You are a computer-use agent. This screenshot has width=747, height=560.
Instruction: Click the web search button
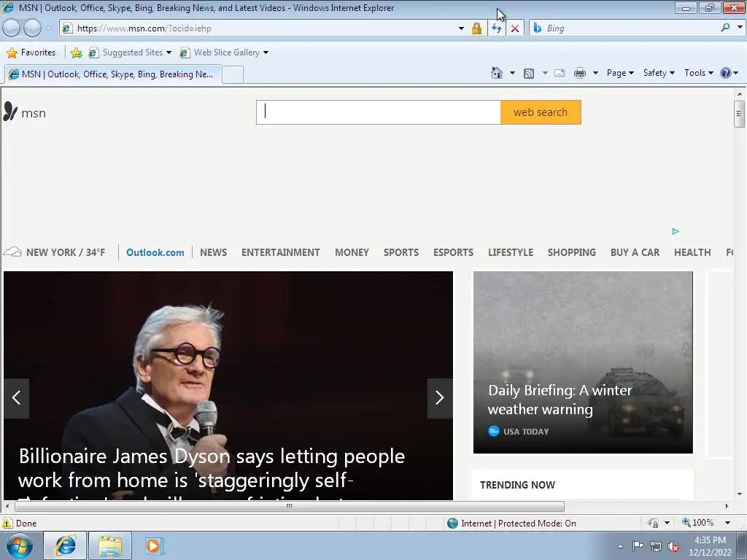click(x=541, y=112)
